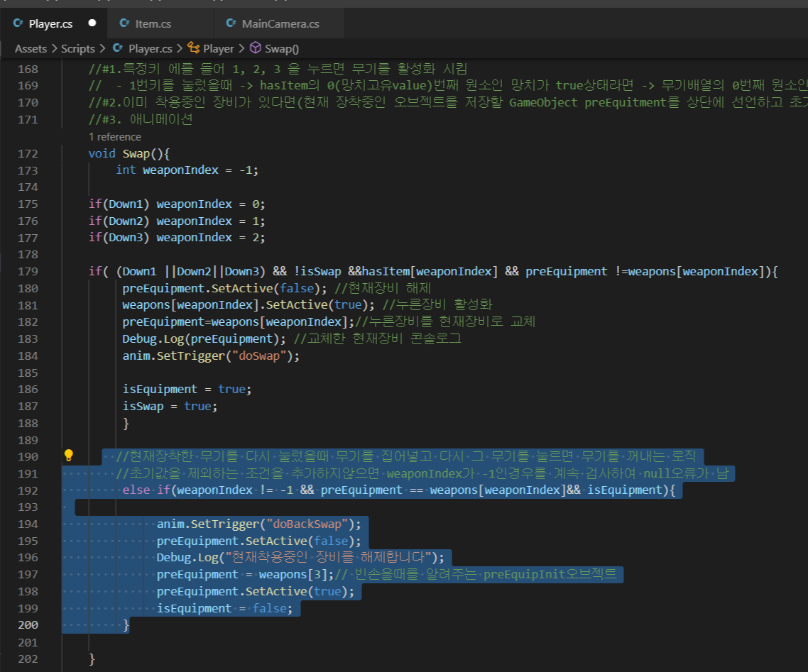The width and height of the screenshot is (808, 672).
Task: Click 'Debug.Log(preEquipment);' line
Action: pyautogui.click(x=204, y=338)
